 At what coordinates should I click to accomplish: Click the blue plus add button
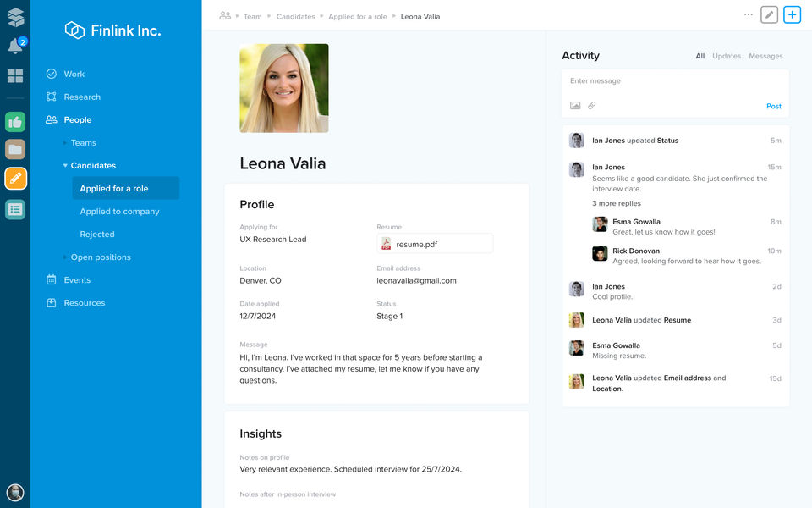click(793, 14)
